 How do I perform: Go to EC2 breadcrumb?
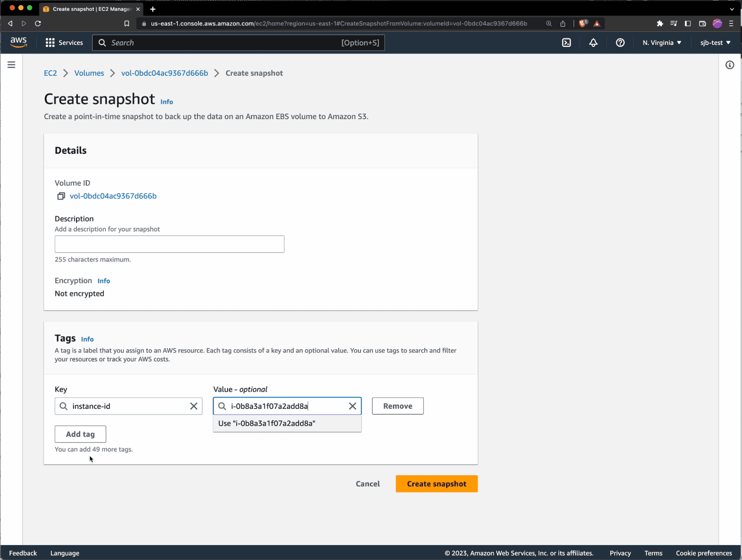(50, 73)
